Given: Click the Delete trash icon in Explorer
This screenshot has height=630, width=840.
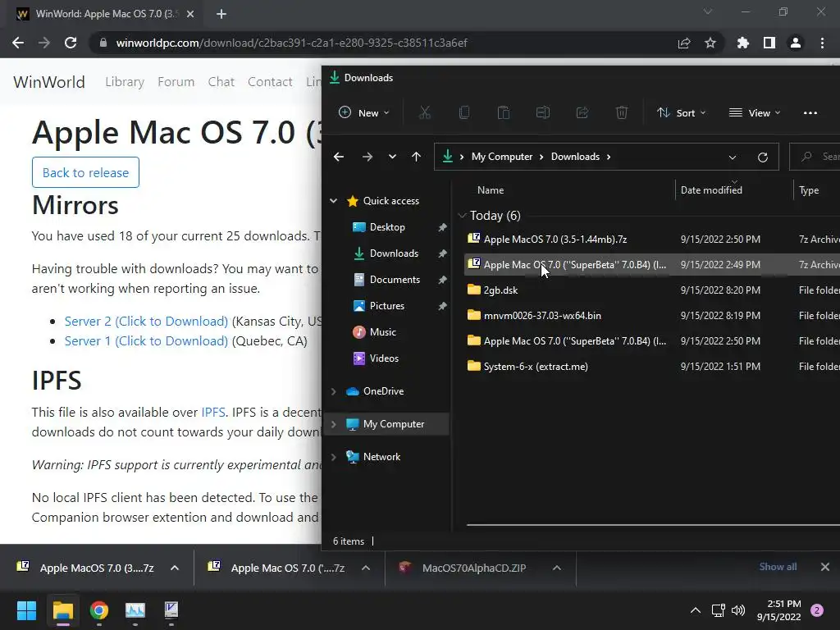Looking at the screenshot, I should tap(622, 112).
